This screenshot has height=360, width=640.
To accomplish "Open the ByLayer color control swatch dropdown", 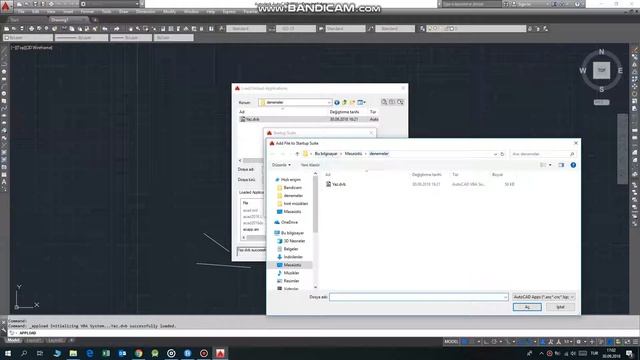I will [28, 38].
